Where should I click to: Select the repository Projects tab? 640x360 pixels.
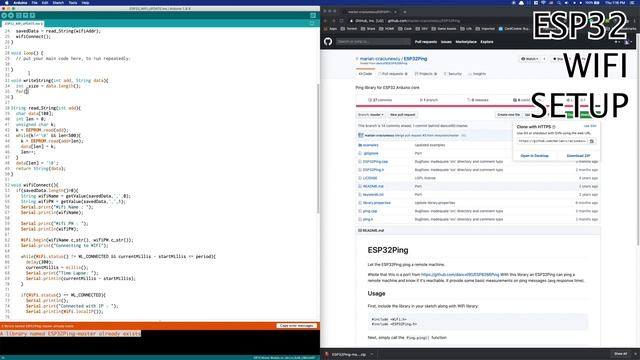coord(426,74)
